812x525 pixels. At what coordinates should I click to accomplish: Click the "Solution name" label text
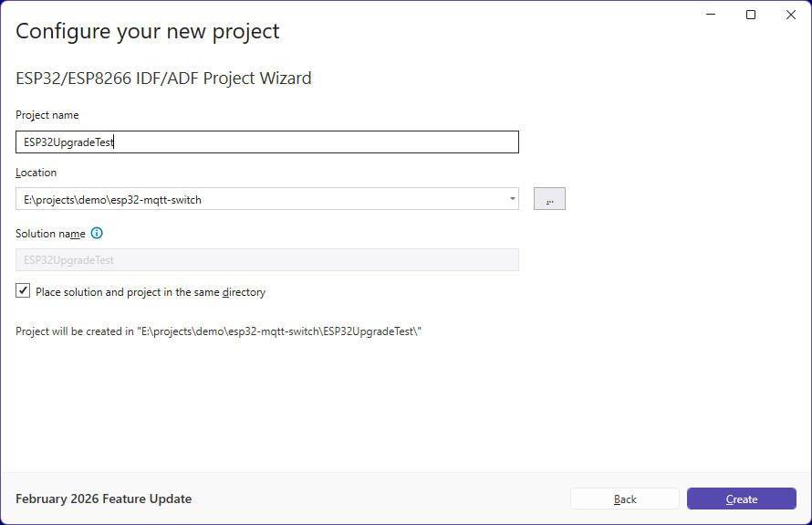[50, 234]
